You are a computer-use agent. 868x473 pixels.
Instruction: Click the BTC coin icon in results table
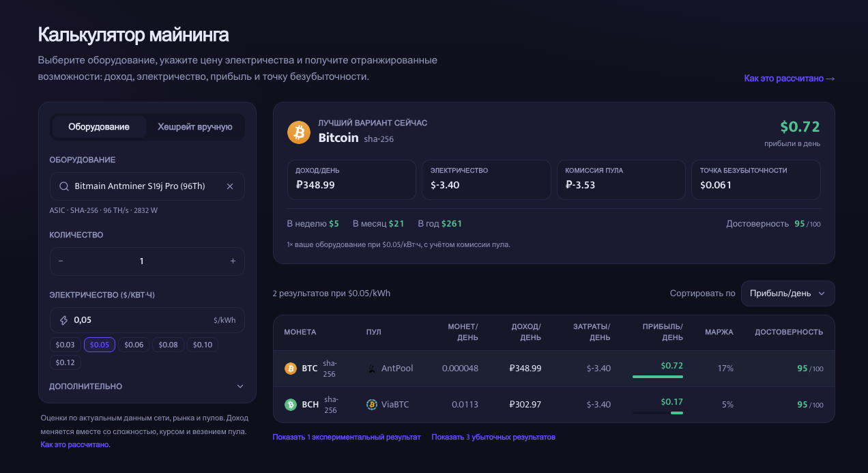tap(291, 369)
